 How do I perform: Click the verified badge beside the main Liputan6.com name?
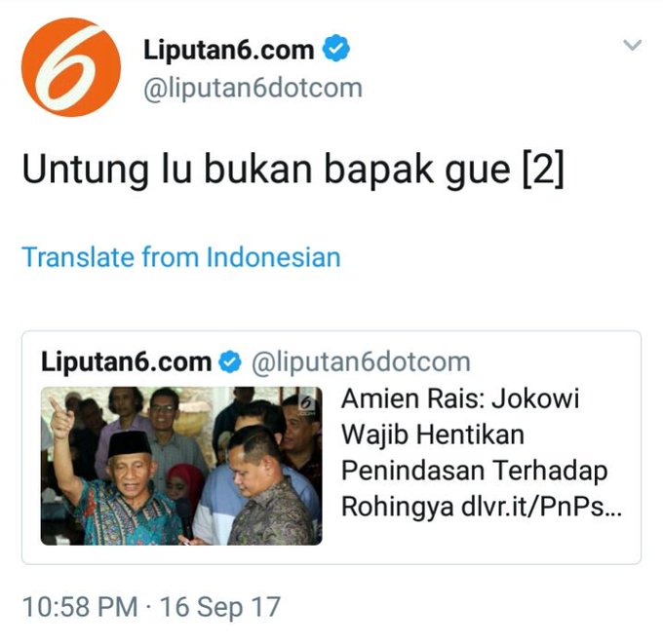click(336, 49)
